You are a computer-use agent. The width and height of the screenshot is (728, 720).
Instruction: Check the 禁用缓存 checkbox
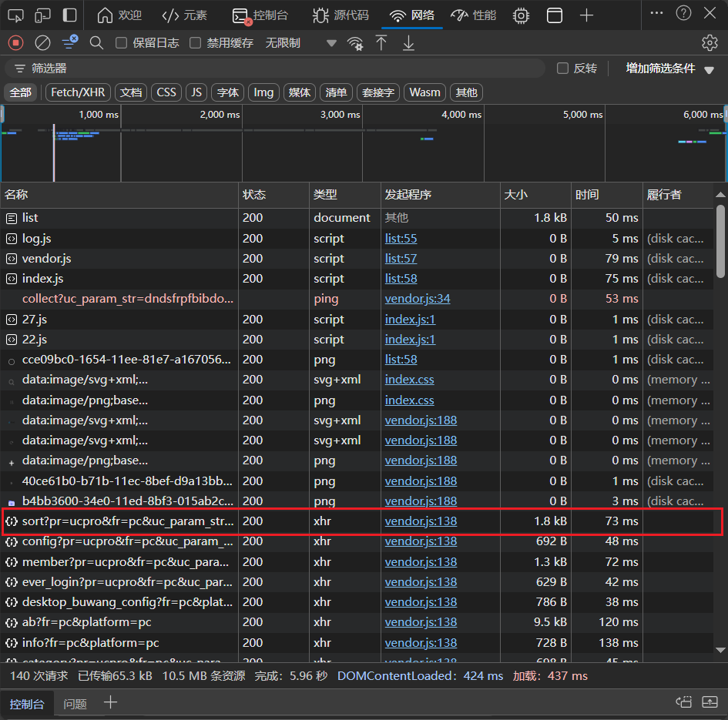pyautogui.click(x=196, y=43)
